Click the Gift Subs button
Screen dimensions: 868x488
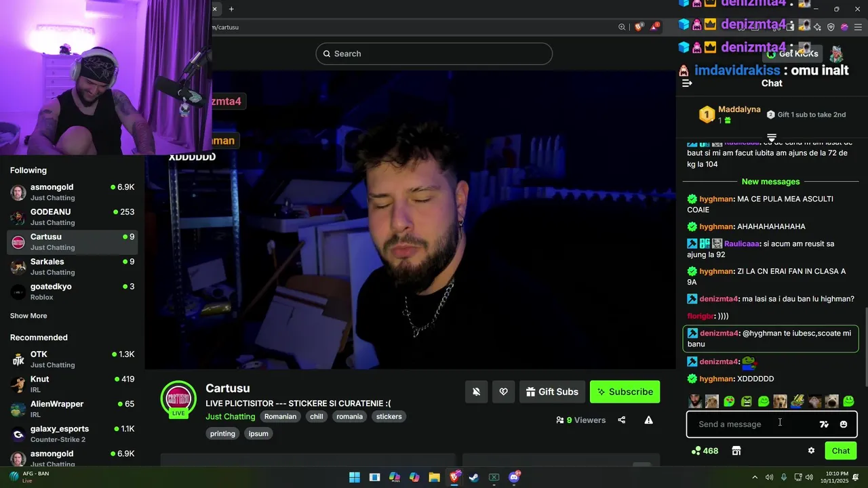[552, 392]
